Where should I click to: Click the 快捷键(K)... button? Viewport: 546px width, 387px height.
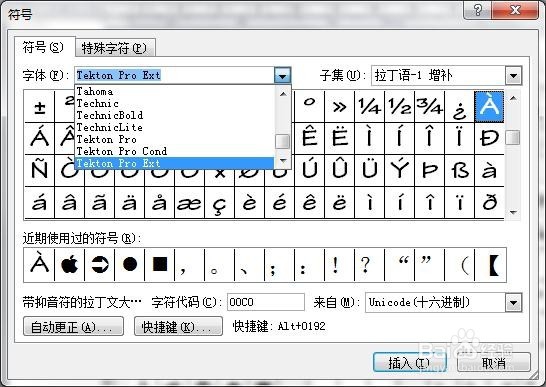click(178, 327)
